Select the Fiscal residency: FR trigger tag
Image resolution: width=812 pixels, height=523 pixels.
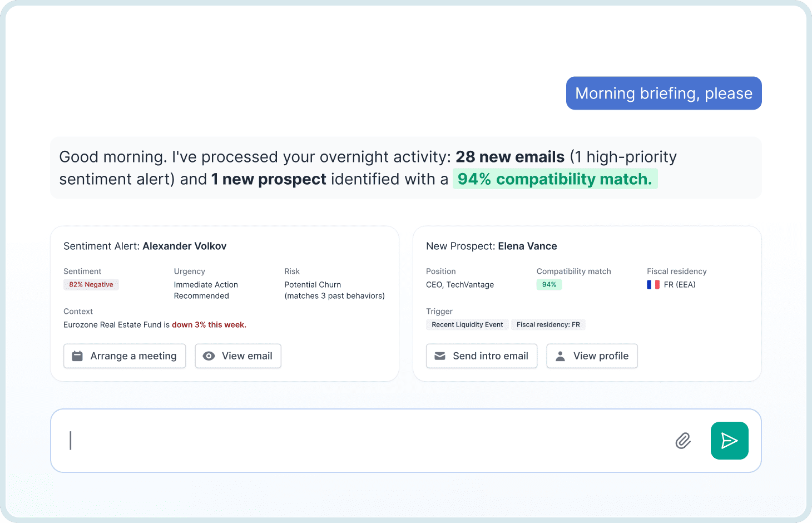[x=548, y=324]
